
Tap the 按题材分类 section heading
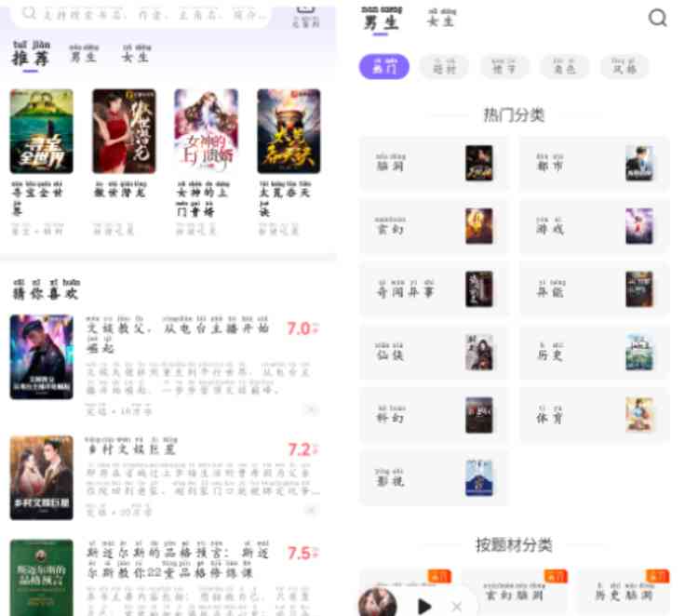point(514,544)
